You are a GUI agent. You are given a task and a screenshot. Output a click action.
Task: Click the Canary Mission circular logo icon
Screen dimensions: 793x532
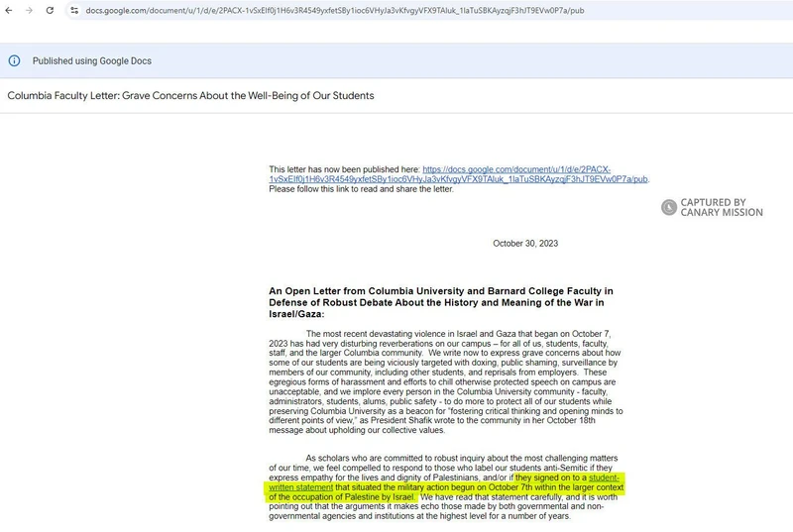pos(669,207)
